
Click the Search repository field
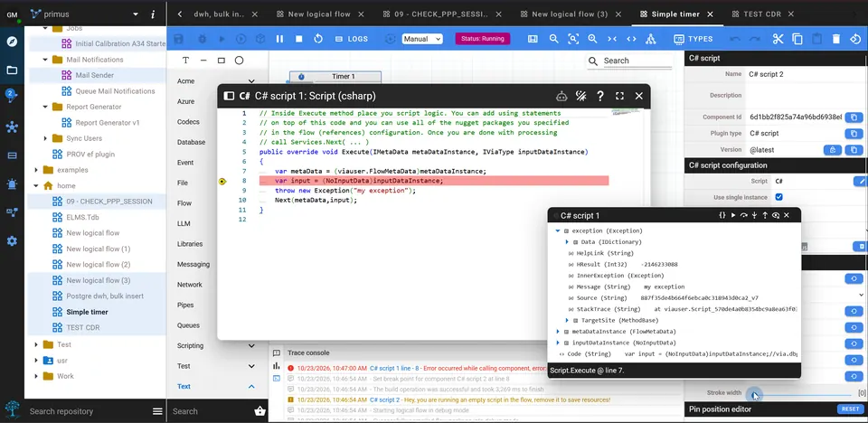[88, 411]
